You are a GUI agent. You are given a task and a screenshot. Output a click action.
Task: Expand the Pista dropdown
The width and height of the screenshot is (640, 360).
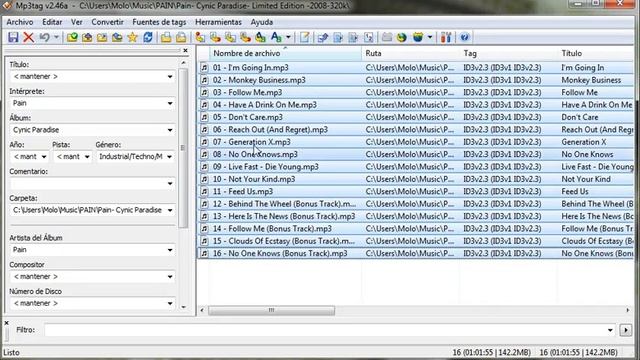point(87,157)
